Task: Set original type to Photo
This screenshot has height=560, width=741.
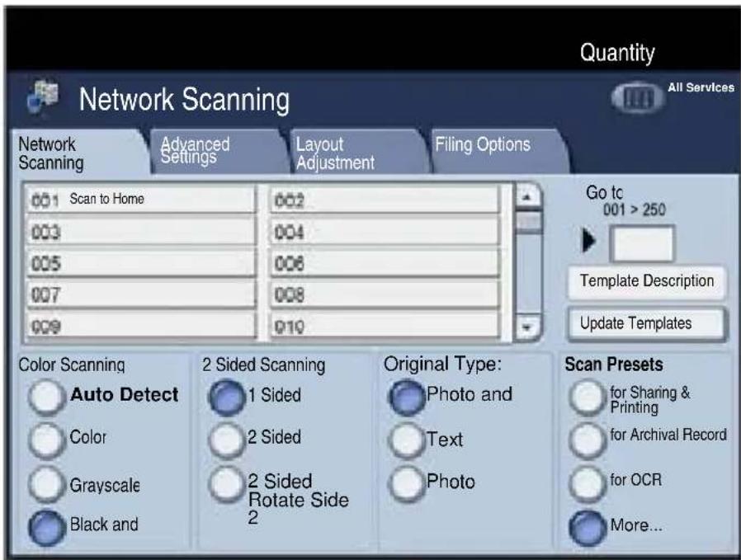Action: [x=406, y=483]
